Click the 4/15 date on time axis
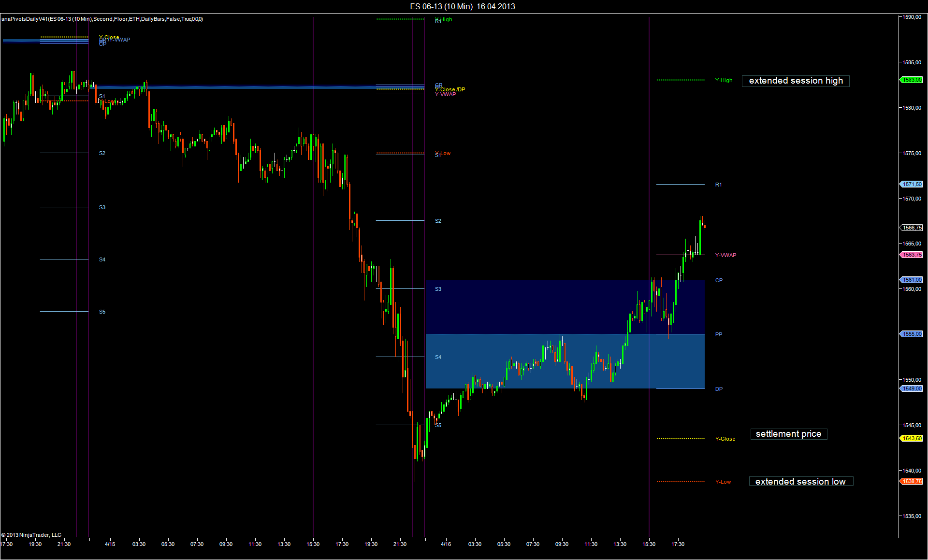This screenshot has height=560, width=928. (x=110, y=544)
